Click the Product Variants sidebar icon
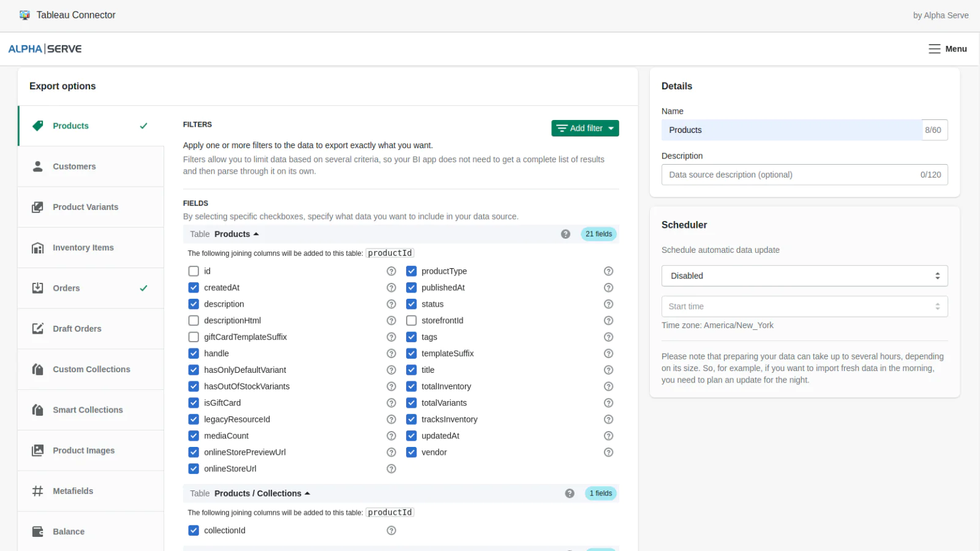 [x=37, y=207]
